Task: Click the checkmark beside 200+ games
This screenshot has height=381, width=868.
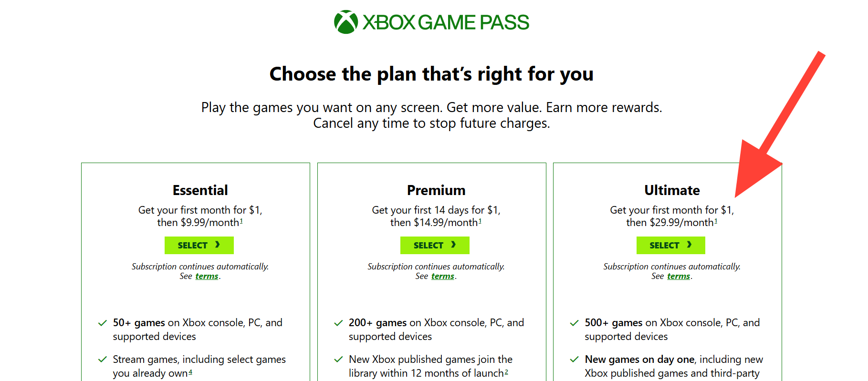Action: coord(338,323)
